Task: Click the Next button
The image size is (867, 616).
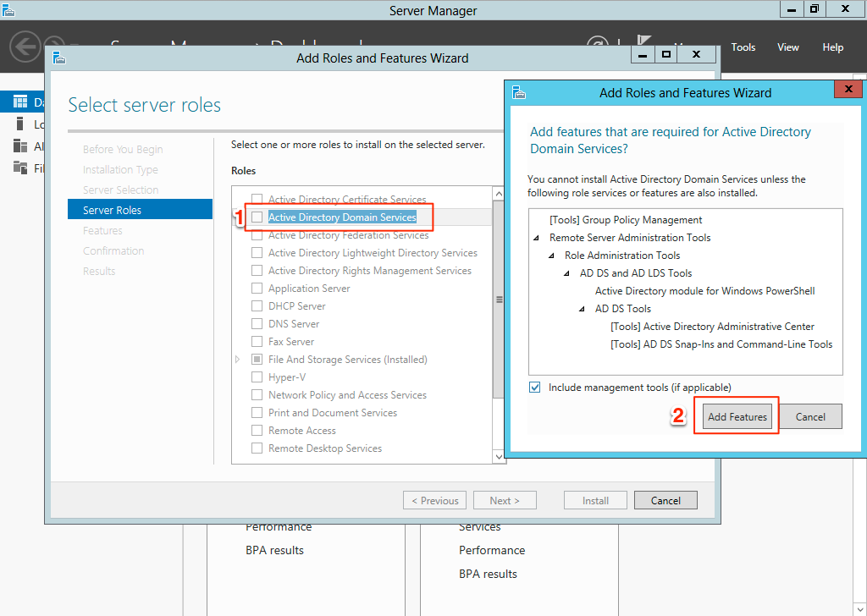Action: click(x=505, y=501)
